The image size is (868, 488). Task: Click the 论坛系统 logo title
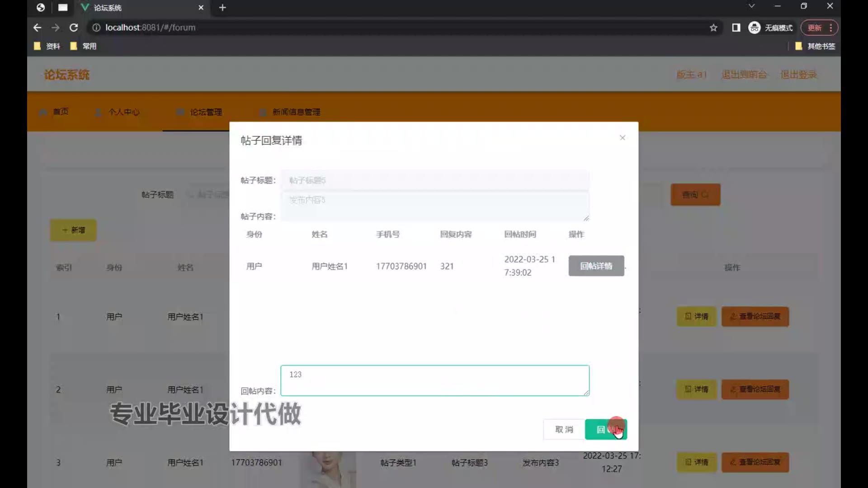point(66,75)
